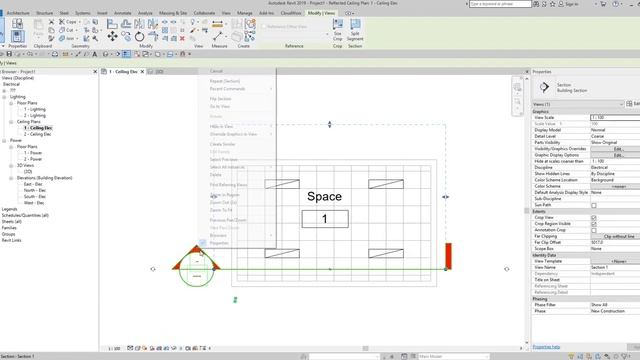This screenshot has height=360, width=640.
Task: Click the top crop boundary drag arrows
Action: (x=330, y=124)
